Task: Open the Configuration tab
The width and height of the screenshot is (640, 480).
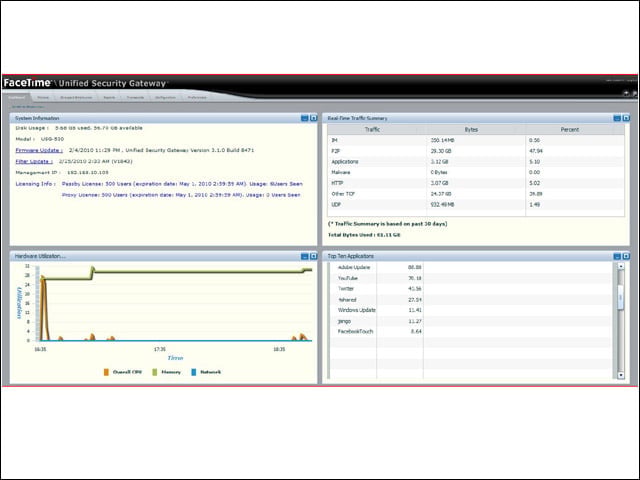Action: click(x=165, y=98)
